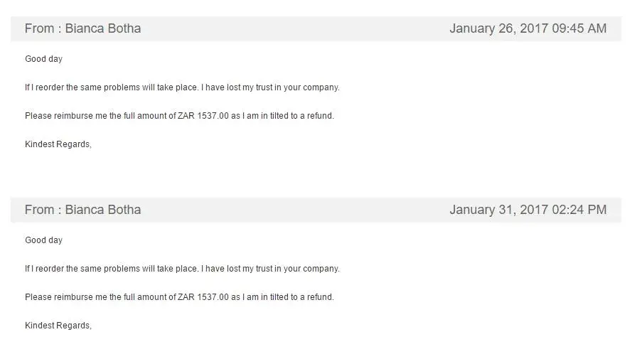Screen dimensions: 637x364
Task: Click the January 31, 2017 02:24 PM timestamp
Action: 528,210
